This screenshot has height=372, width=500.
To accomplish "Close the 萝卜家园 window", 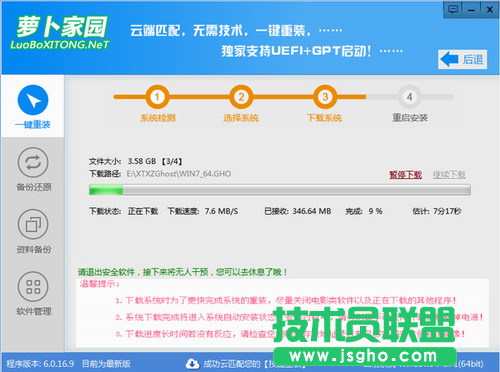I will pyautogui.click(x=490, y=9).
